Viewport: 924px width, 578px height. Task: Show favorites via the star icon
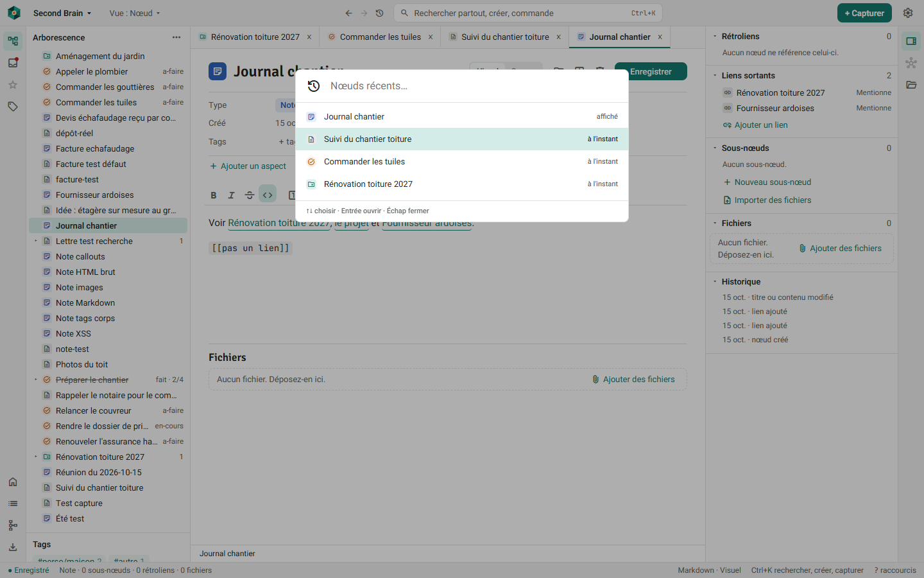point(13,85)
